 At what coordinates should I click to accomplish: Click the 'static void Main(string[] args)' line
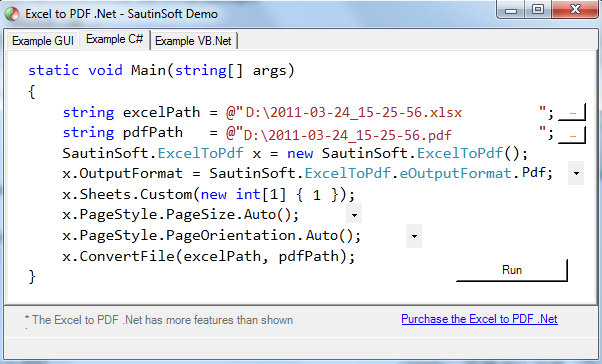click(x=161, y=71)
